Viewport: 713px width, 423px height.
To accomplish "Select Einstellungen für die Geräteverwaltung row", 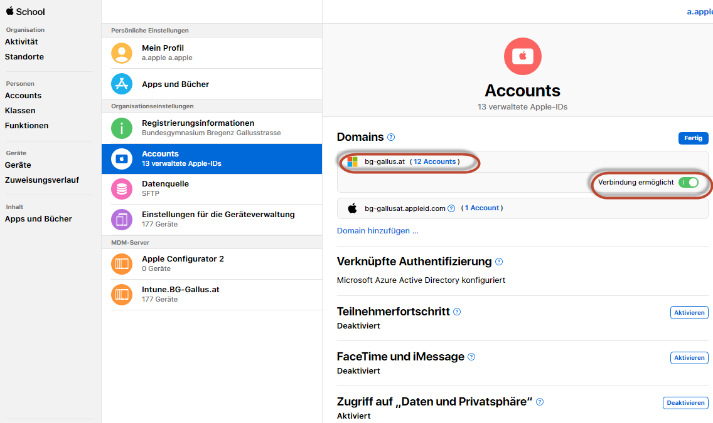I will pos(212,219).
